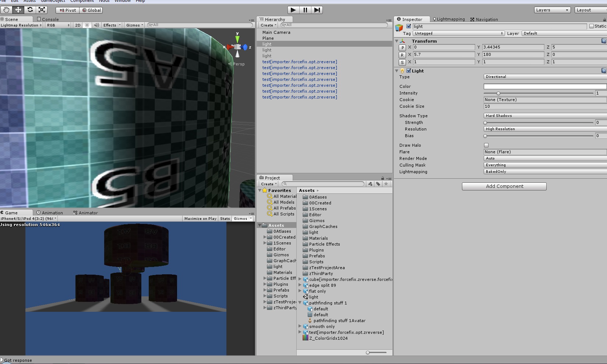Select the Rotate tool in toolbar
Viewport: 607px width, 364px height.
30,10
